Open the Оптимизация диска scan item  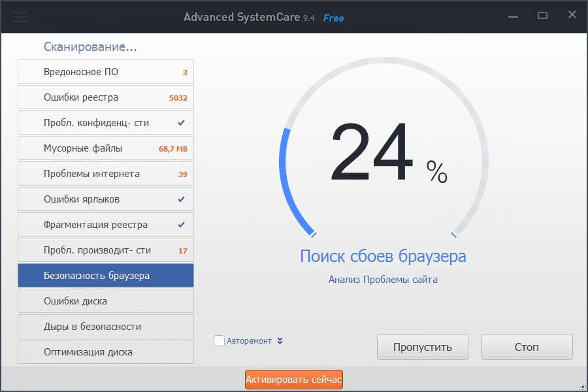click(x=106, y=352)
